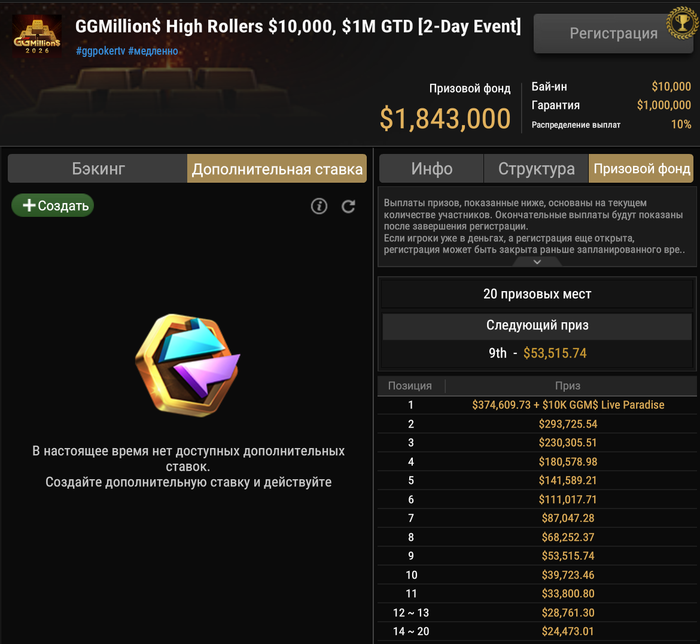The height and width of the screenshot is (644, 700).
Task: Select the $68,252.37 prize row
Action: (537, 537)
